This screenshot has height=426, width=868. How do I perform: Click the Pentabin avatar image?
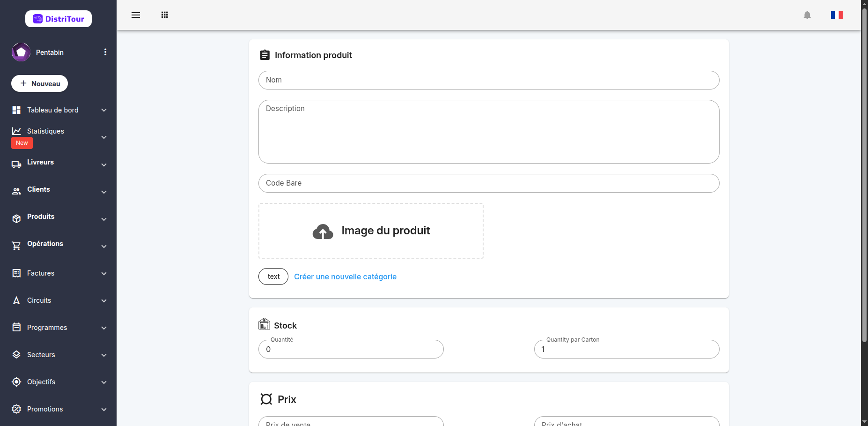[x=21, y=52]
